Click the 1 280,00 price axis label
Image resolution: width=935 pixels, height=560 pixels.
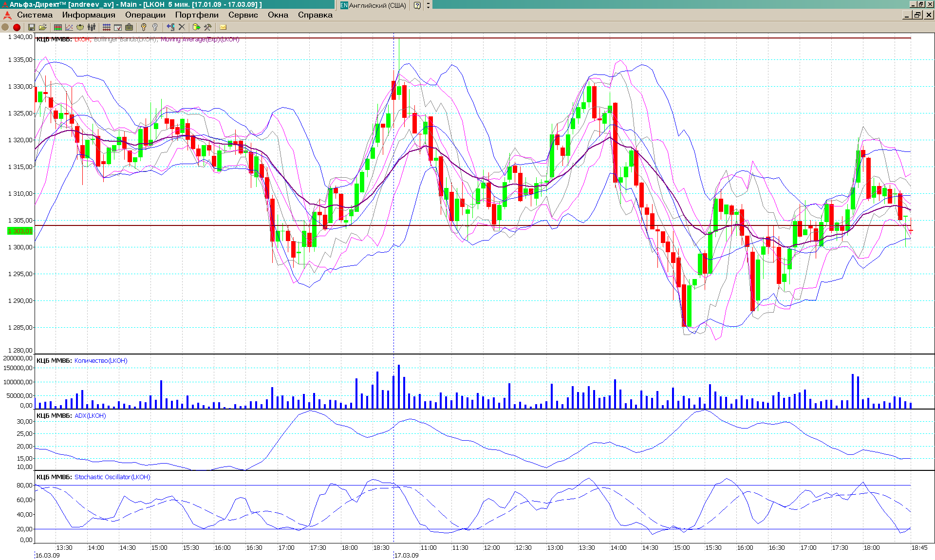coord(20,350)
